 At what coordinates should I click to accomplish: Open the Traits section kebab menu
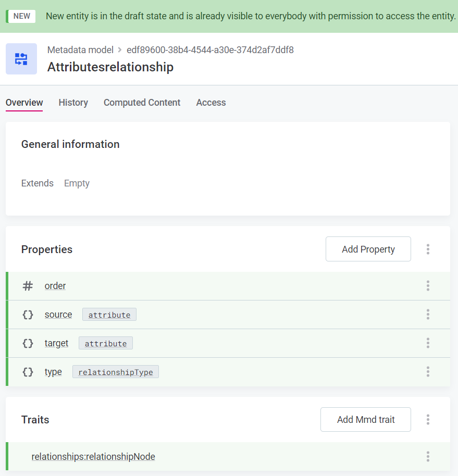(x=428, y=420)
